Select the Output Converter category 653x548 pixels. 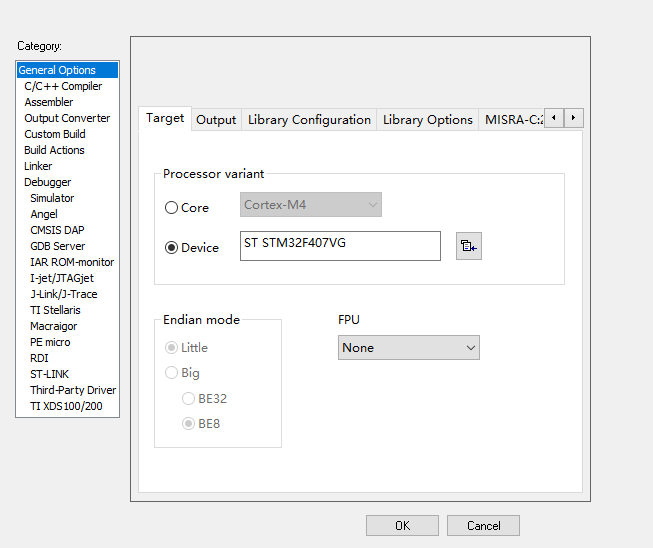click(x=67, y=118)
